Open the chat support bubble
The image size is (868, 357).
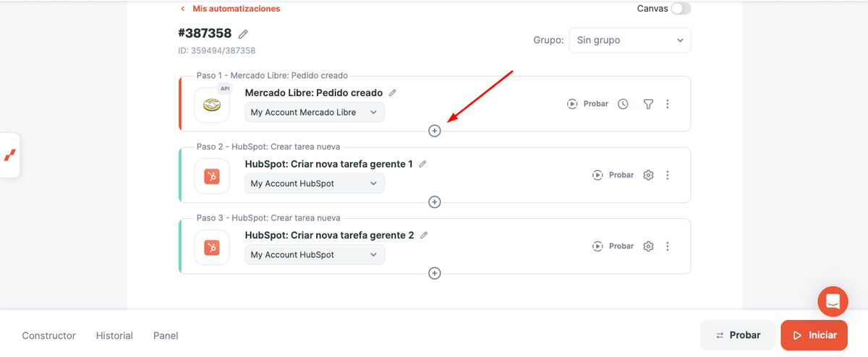tap(833, 301)
